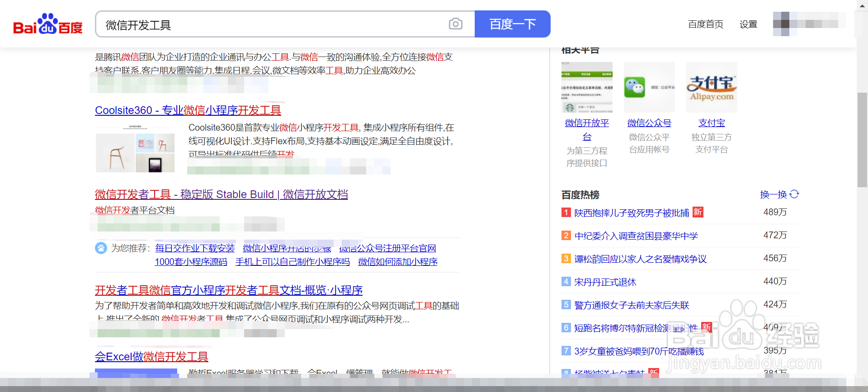868x392 pixels.
Task: Click 微信开发者平台文档 snippet text
Action: tap(135, 210)
